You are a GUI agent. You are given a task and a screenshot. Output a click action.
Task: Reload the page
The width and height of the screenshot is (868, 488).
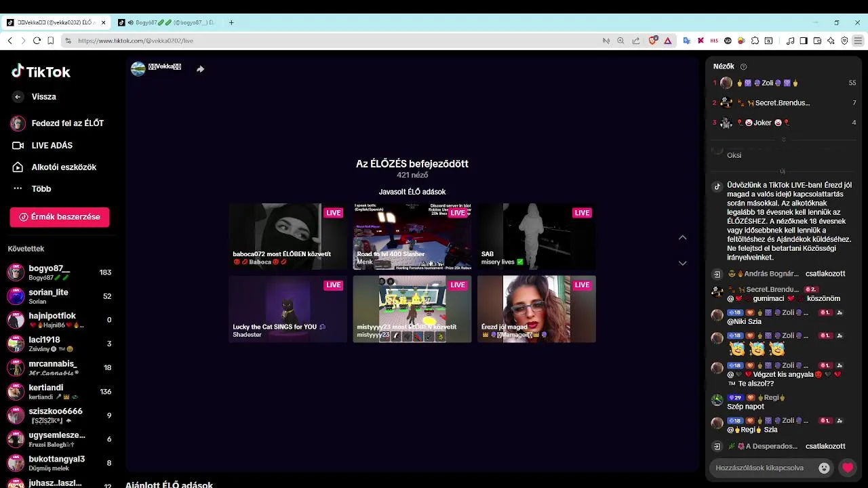point(37,41)
